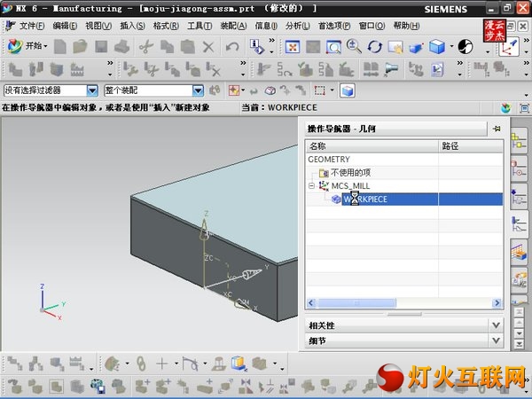Click the 名称 column header
532x399 pixels.
coord(372,146)
